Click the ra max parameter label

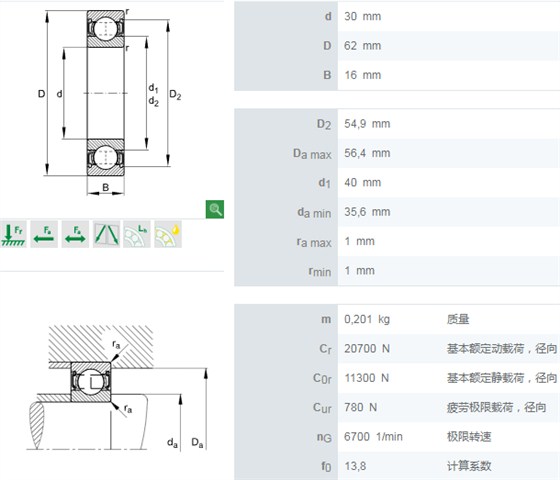point(314,242)
